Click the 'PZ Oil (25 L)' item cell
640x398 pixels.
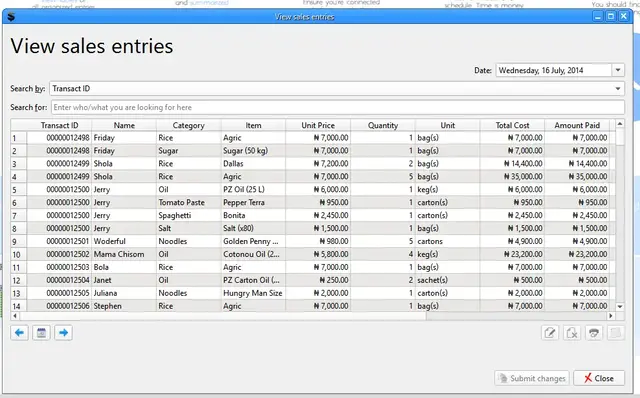pyautogui.click(x=253, y=189)
